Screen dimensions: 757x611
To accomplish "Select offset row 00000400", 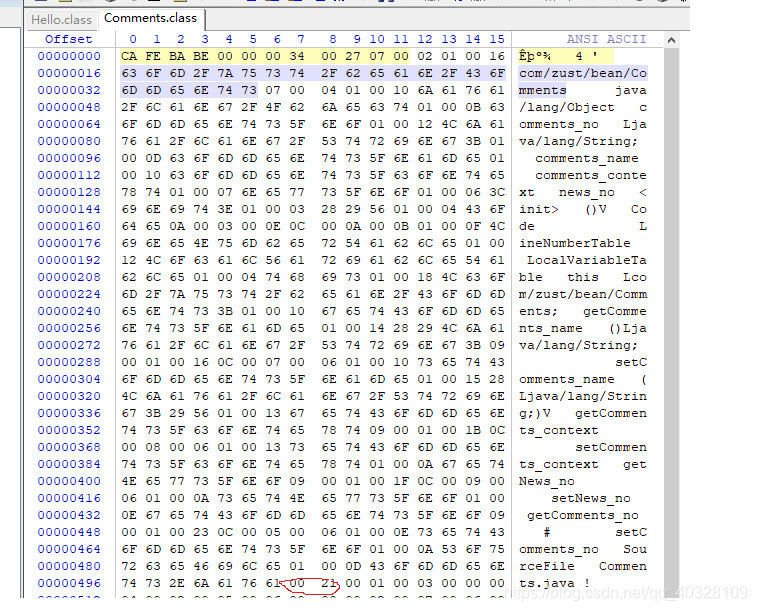I will tap(69, 481).
